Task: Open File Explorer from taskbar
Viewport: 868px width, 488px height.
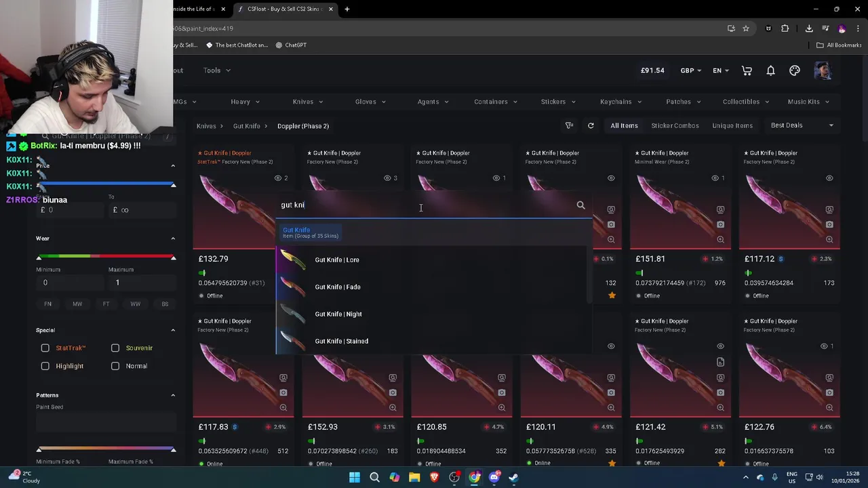Action: coord(414,477)
